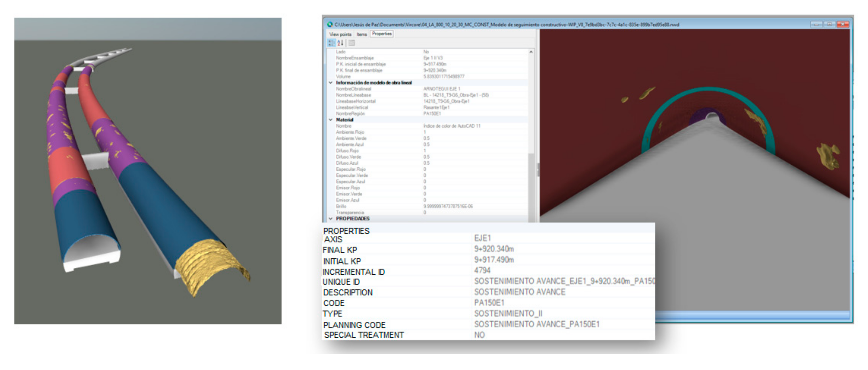Minimize the model viewer window
Screen dimensions: 868x370
(x=816, y=25)
